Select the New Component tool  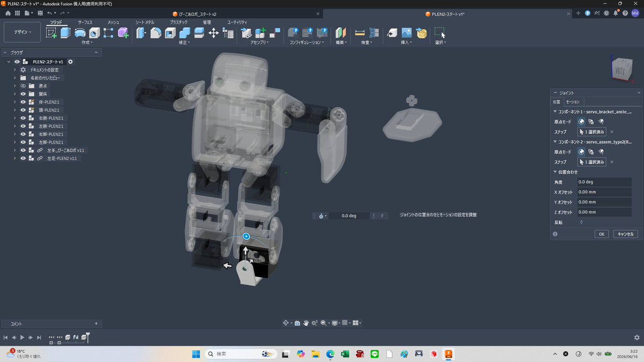click(x=261, y=33)
